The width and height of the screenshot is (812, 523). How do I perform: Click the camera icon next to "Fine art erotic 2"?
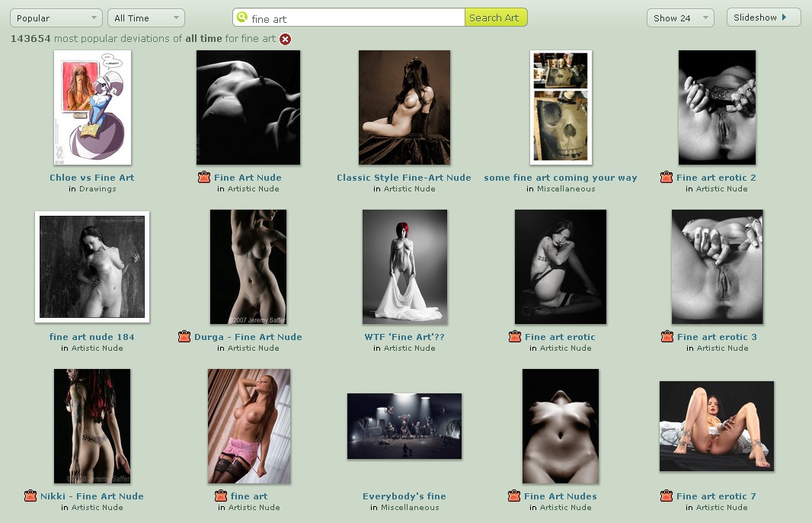667,177
